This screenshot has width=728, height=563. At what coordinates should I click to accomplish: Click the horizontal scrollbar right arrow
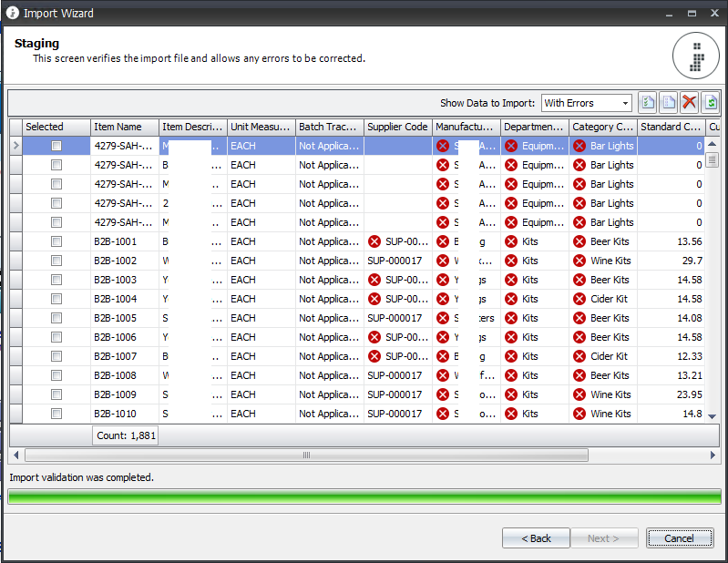713,455
